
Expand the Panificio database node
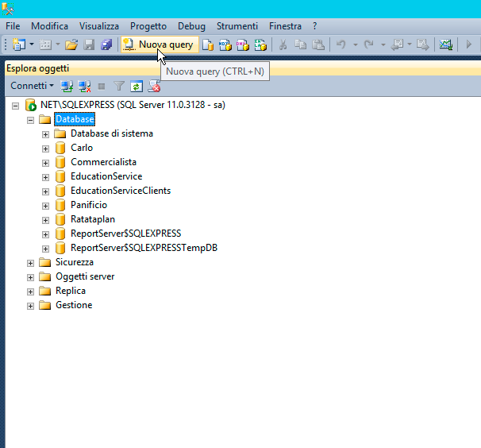coord(45,206)
